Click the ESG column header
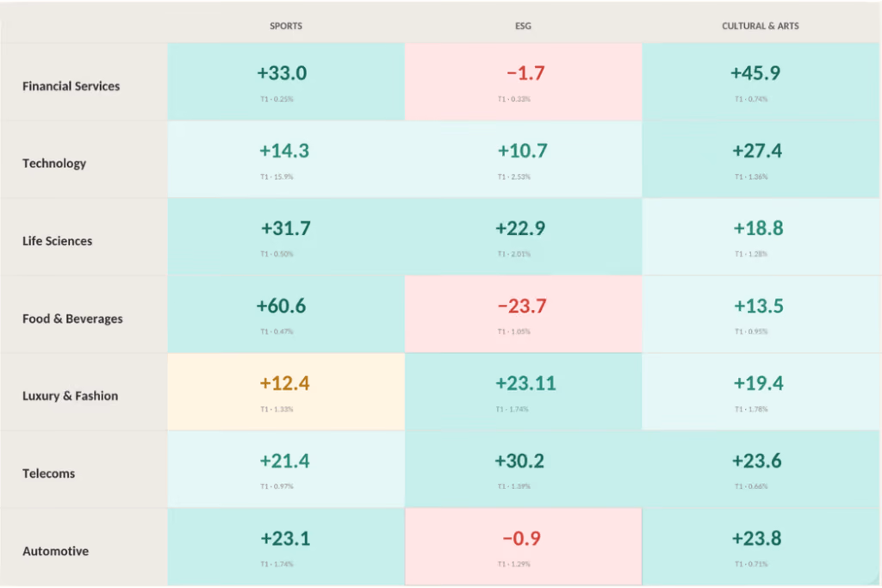This screenshot has height=588, width=882. click(523, 26)
